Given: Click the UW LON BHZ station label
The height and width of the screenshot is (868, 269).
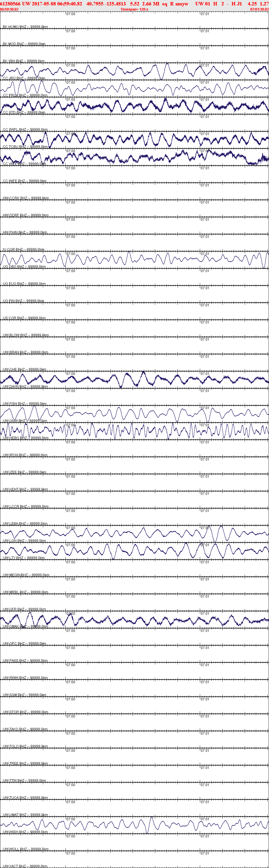Looking at the screenshot, I should coord(24,541).
